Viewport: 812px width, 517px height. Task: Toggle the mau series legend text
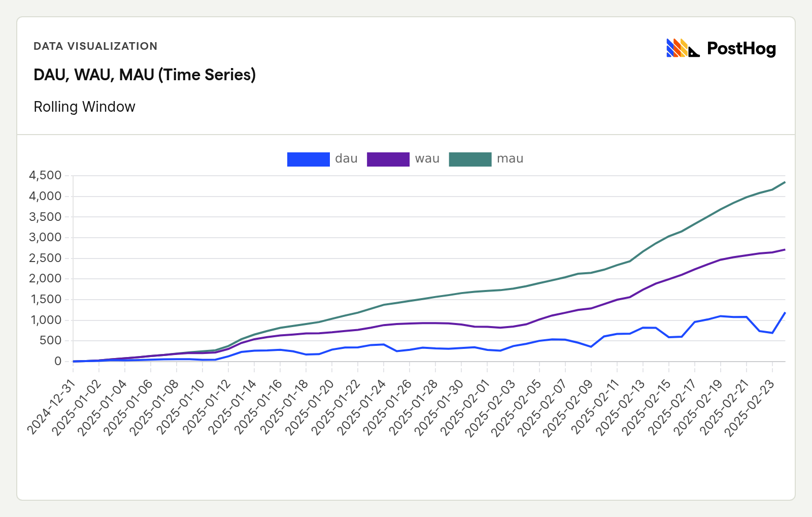coord(510,159)
